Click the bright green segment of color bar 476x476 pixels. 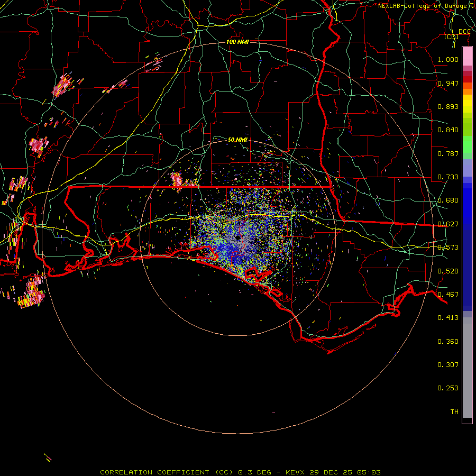coord(467,145)
